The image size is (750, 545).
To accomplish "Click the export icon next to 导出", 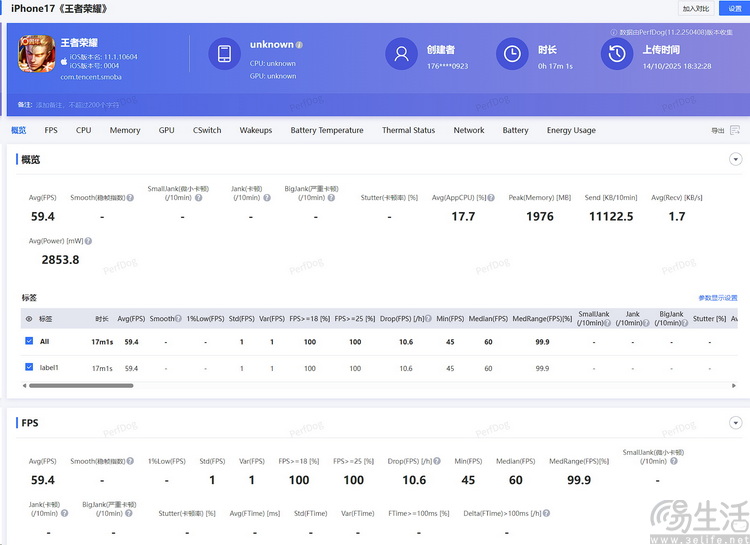I will pyautogui.click(x=735, y=130).
